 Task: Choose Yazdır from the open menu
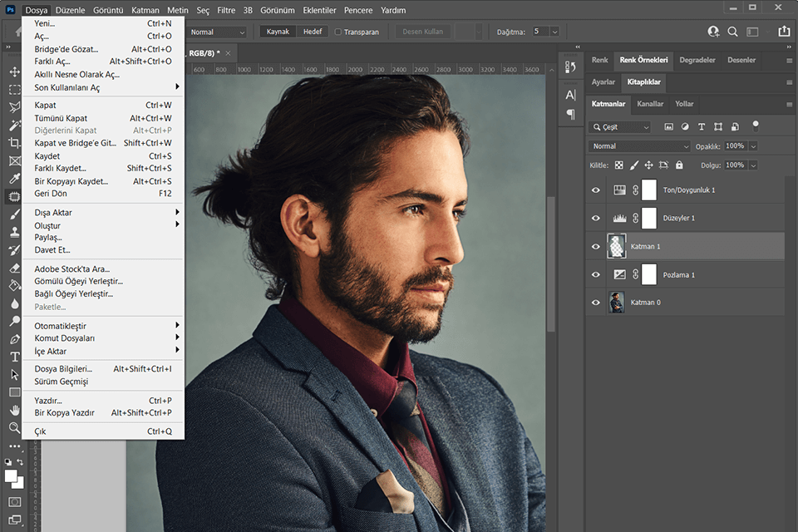point(50,400)
